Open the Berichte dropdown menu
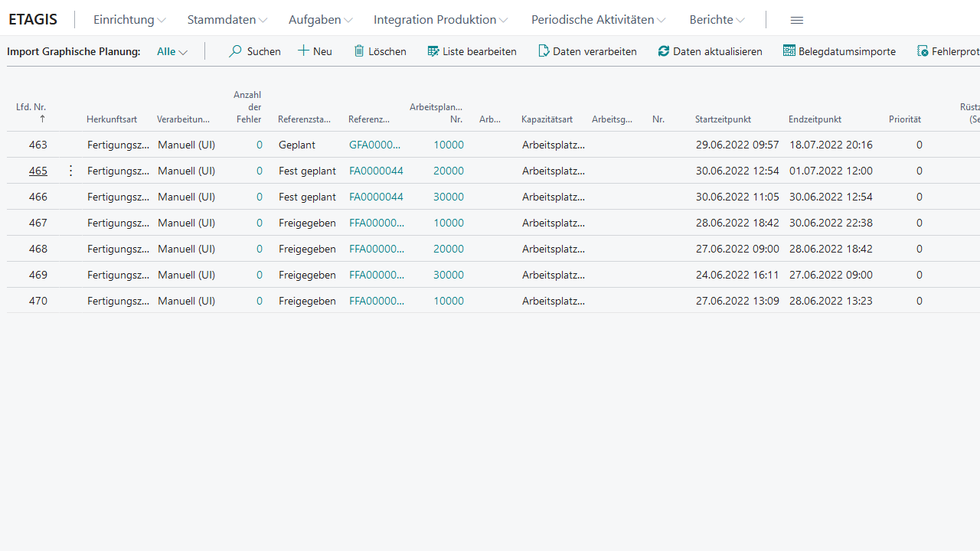Screen dimensions: 980x551 point(717,20)
